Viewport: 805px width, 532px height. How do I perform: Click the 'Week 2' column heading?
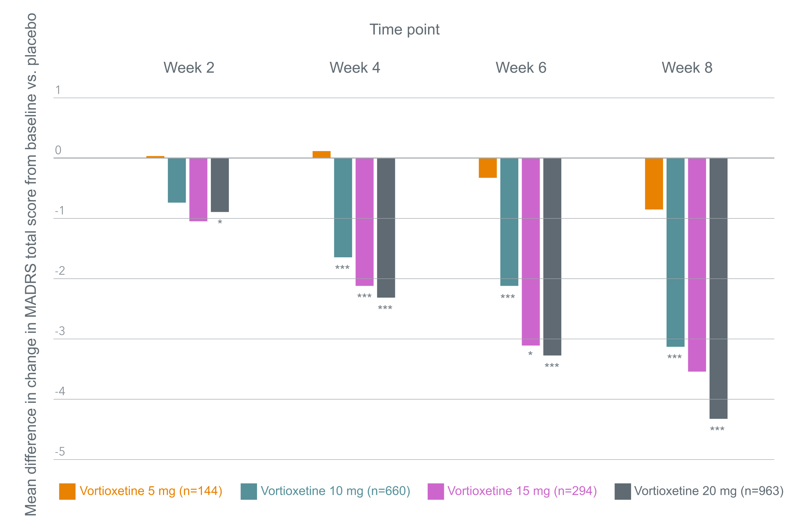click(x=189, y=68)
